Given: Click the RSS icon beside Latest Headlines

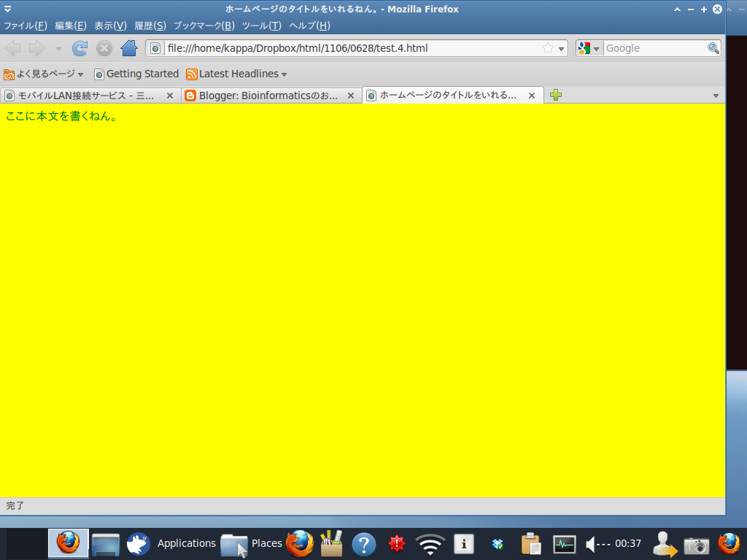Looking at the screenshot, I should tap(191, 74).
